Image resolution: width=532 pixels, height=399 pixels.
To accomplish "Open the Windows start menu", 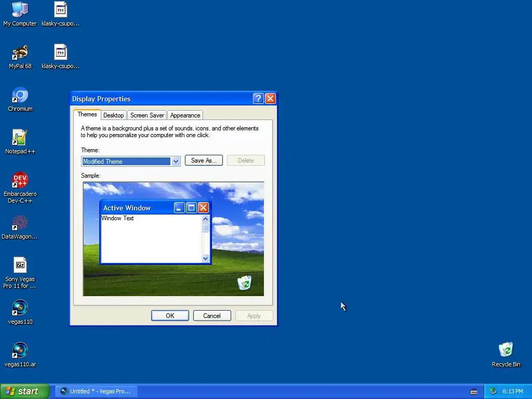I will pyautogui.click(x=25, y=392).
